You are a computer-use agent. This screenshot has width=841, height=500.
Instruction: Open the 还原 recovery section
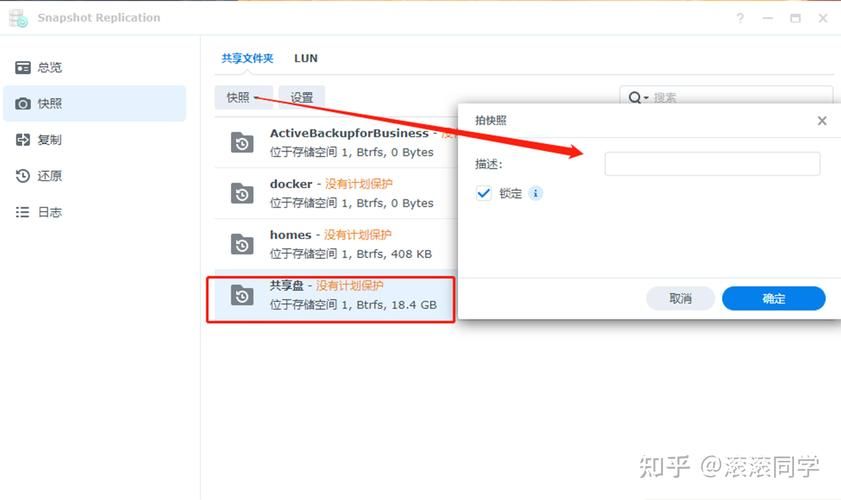[94, 175]
